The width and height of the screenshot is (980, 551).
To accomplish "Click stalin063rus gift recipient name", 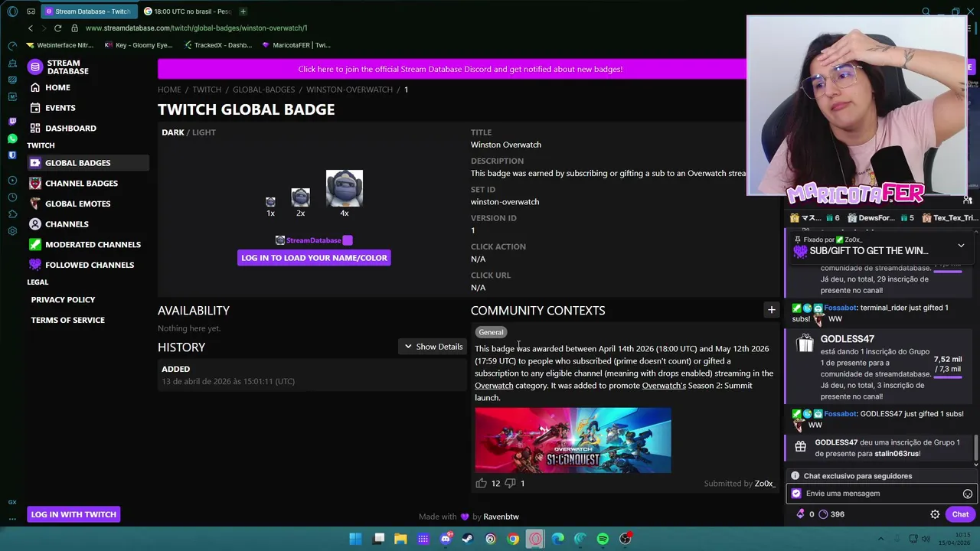I will tap(897, 454).
